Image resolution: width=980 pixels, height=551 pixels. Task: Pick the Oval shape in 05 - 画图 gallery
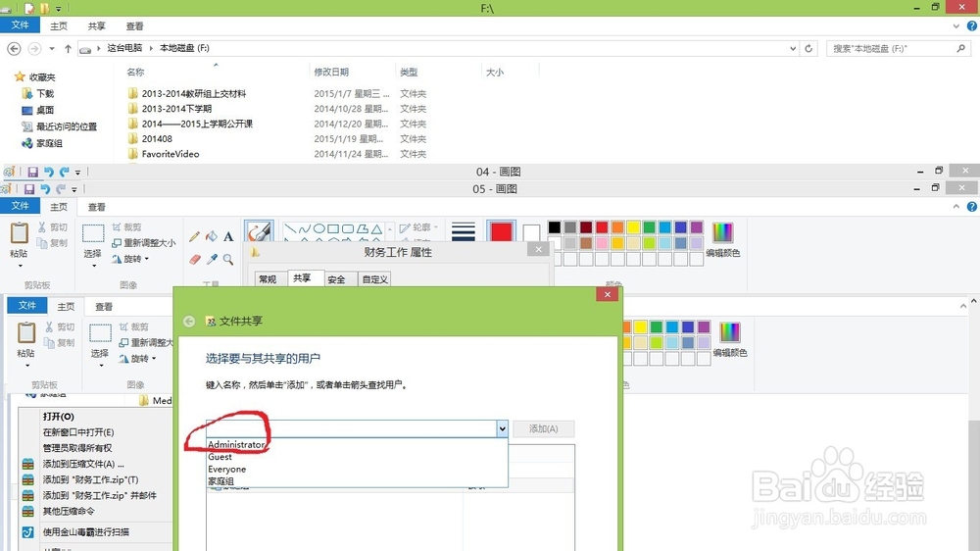tap(318, 228)
